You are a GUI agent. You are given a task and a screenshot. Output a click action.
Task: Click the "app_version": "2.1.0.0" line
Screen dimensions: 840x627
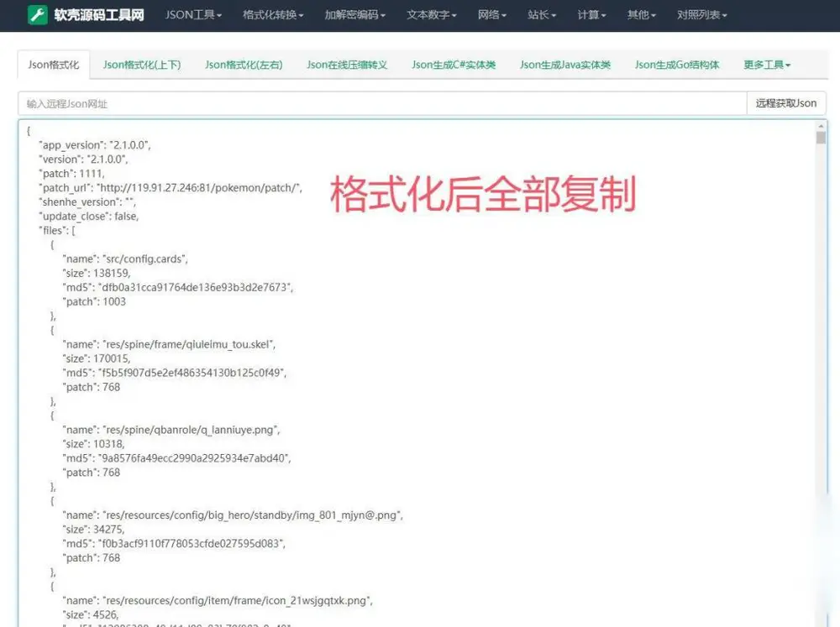coord(95,145)
